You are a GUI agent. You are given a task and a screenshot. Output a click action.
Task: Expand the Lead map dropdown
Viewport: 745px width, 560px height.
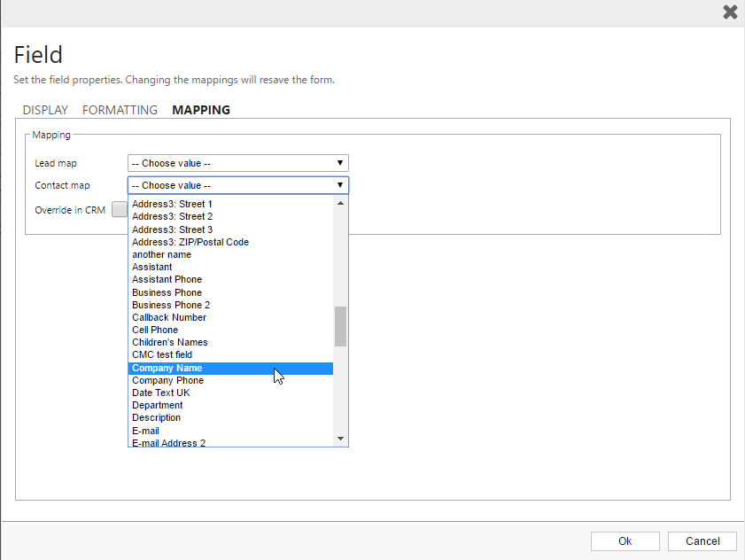click(x=237, y=163)
